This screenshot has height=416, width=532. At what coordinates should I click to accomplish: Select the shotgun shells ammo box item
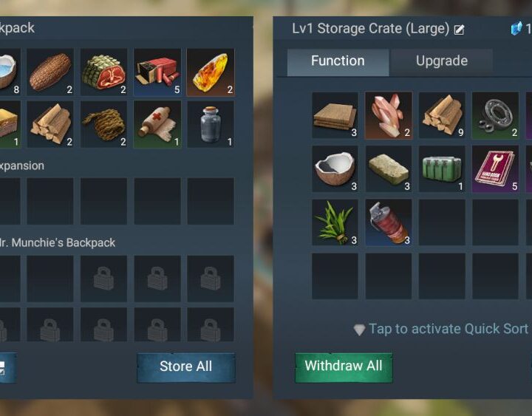pyautogui.click(x=157, y=72)
